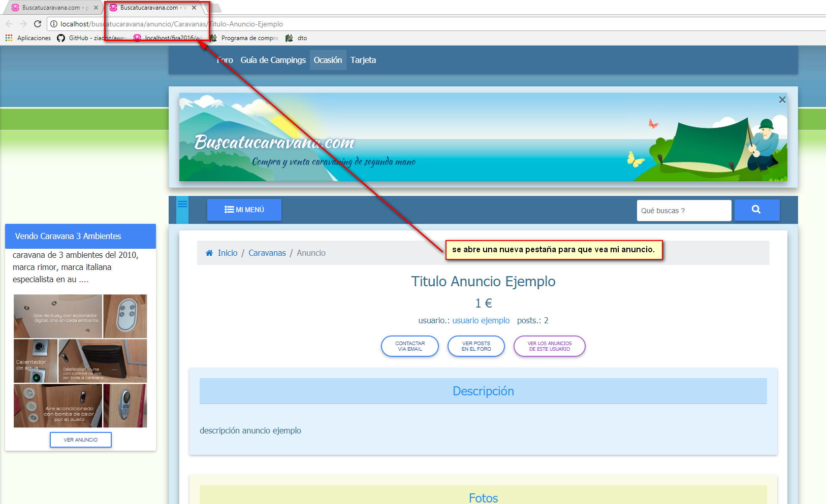Close the second browser tab
The width and height of the screenshot is (826, 504).
click(x=194, y=8)
